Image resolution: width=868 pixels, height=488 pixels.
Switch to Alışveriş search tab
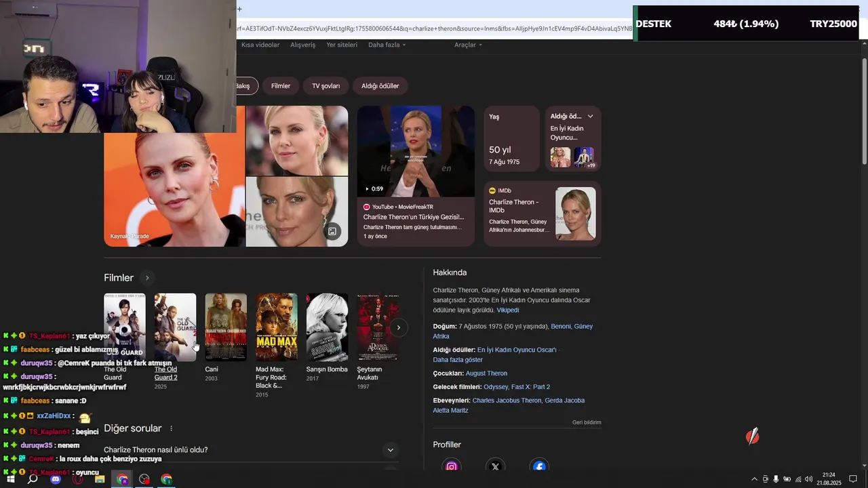click(303, 45)
